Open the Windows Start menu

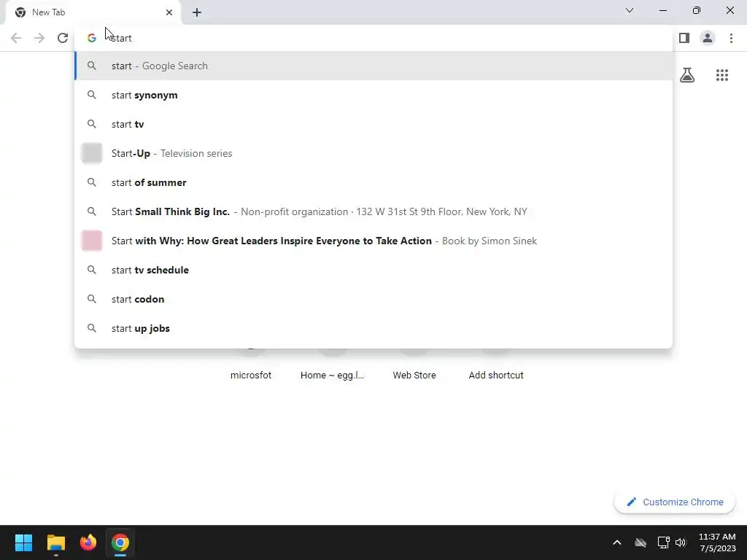[23, 542]
